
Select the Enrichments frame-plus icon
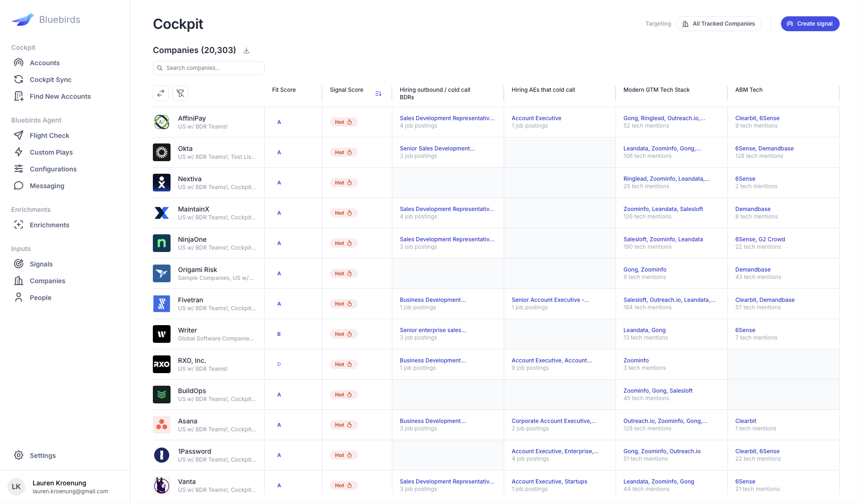pyautogui.click(x=19, y=225)
